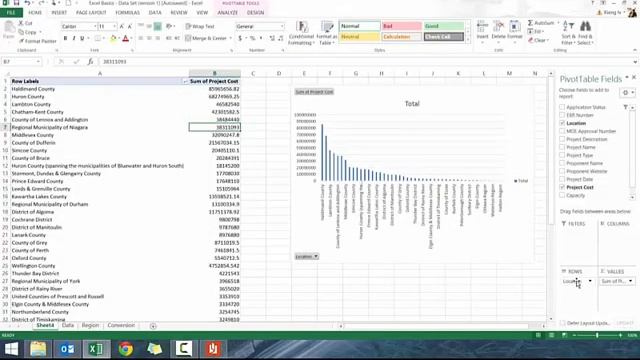Open Outlook from the taskbar
640x360 pixels.
[x=67, y=349]
